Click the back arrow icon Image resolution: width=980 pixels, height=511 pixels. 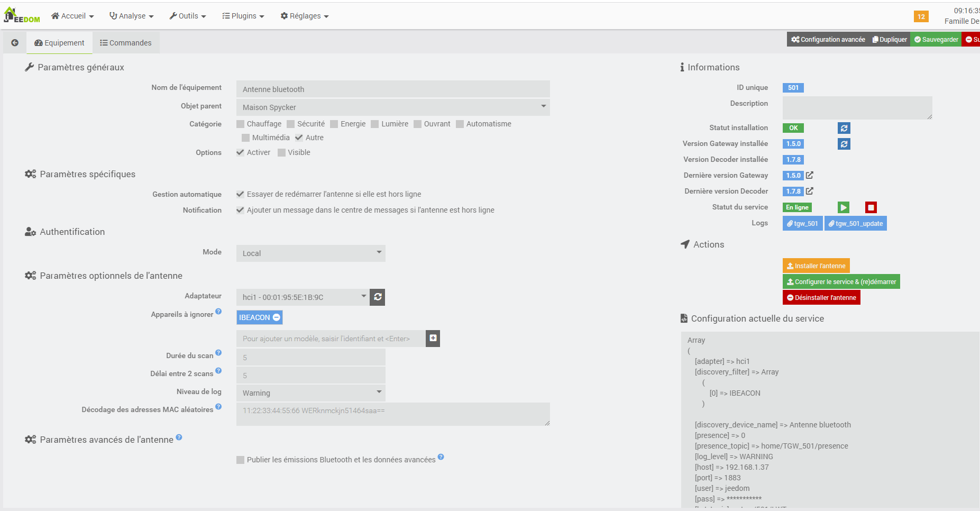(15, 43)
